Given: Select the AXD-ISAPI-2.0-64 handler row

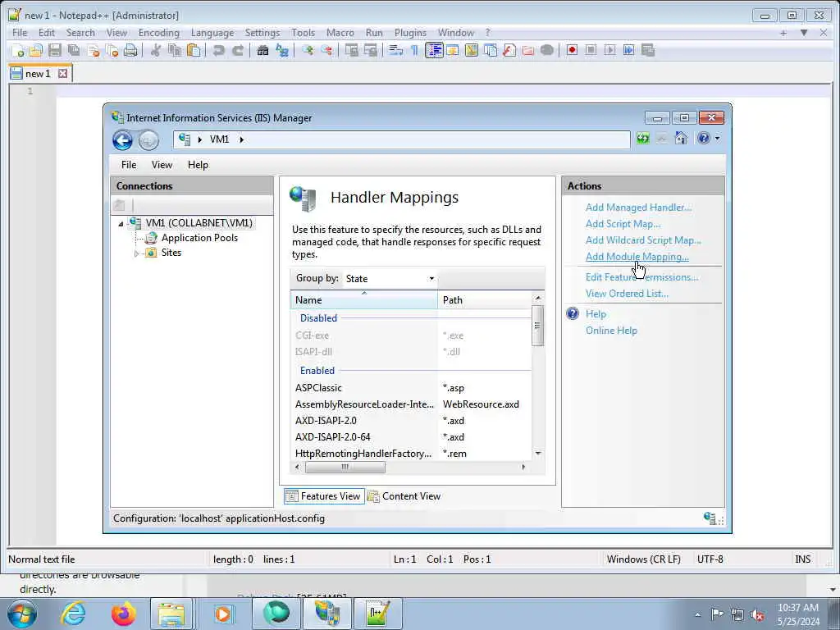Looking at the screenshot, I should [x=411, y=437].
